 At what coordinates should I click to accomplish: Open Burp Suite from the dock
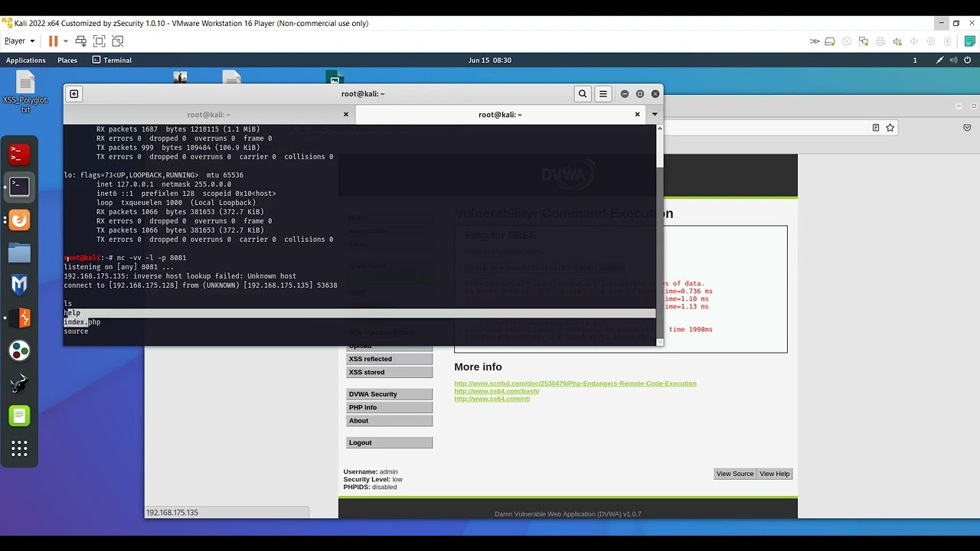(19, 318)
